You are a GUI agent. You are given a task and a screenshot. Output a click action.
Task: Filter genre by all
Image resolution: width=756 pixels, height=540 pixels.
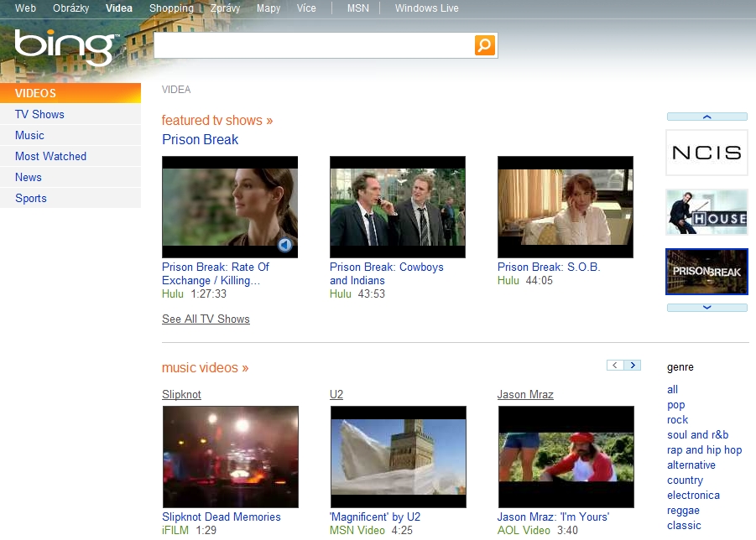pyautogui.click(x=673, y=389)
